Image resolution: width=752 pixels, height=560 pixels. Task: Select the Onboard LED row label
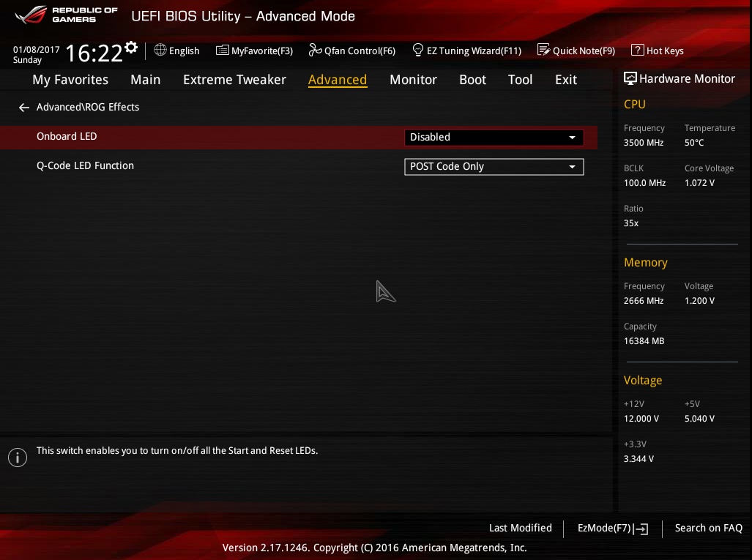pos(67,136)
